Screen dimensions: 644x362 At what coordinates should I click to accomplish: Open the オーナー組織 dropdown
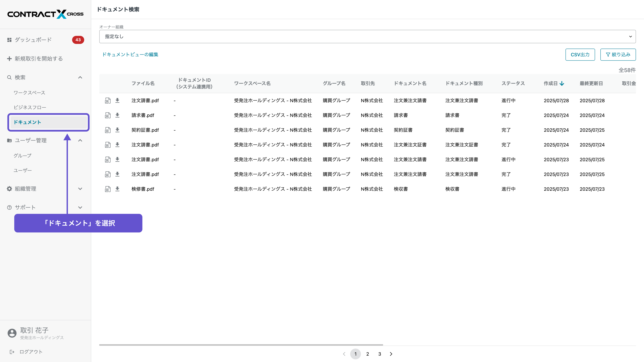coord(367,37)
